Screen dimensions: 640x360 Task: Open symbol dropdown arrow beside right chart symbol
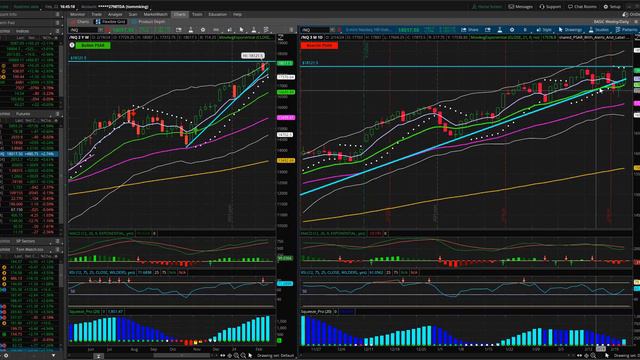coord(332,30)
